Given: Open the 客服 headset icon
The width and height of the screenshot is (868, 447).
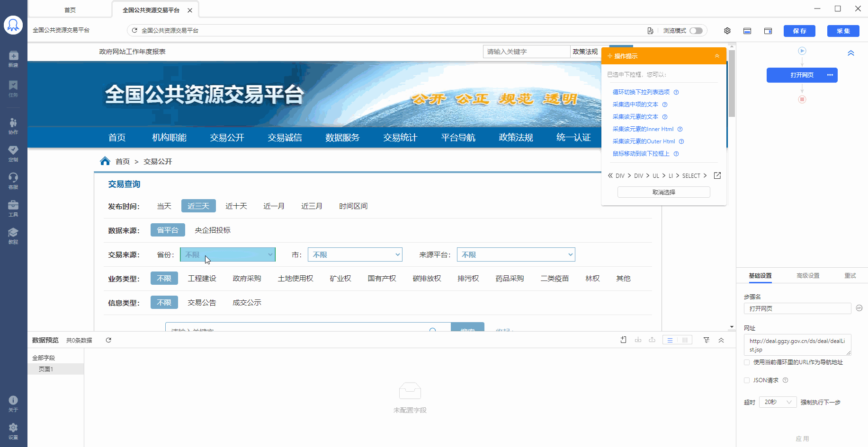Looking at the screenshot, I should (x=13, y=181).
